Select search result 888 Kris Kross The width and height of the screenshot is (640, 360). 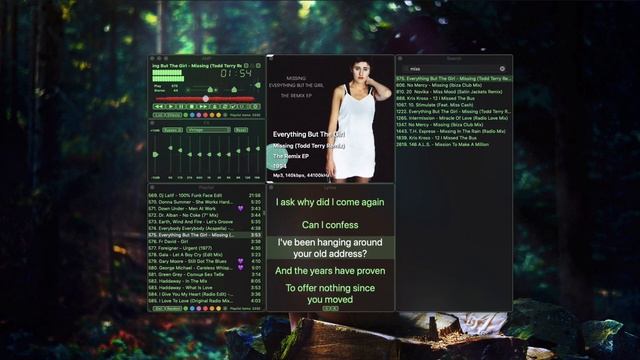tap(454, 98)
